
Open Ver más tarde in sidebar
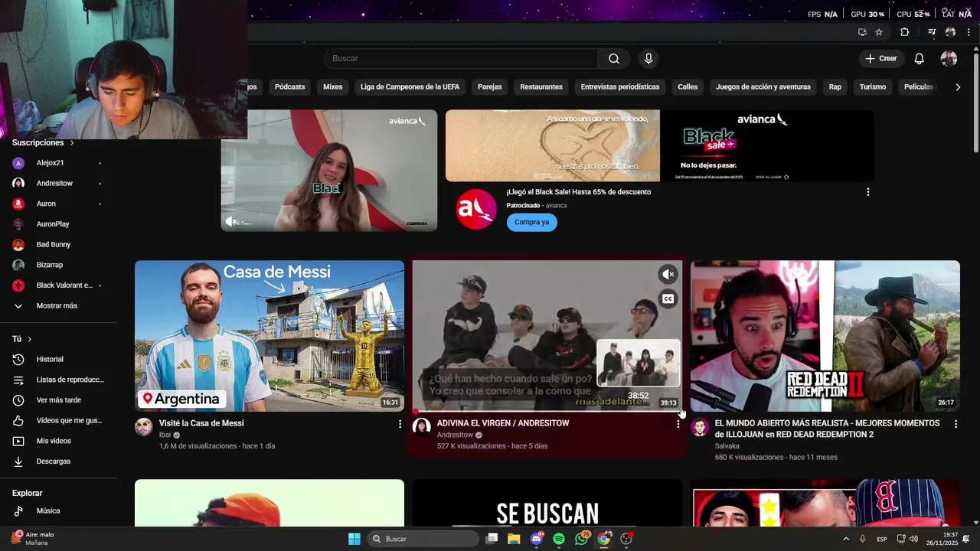pyautogui.click(x=58, y=400)
